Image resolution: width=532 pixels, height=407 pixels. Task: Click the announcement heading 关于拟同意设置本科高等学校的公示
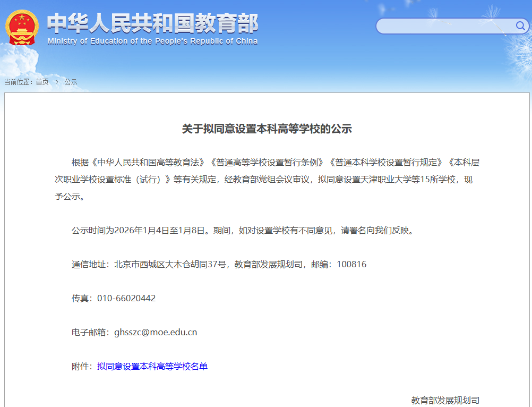[267, 129]
